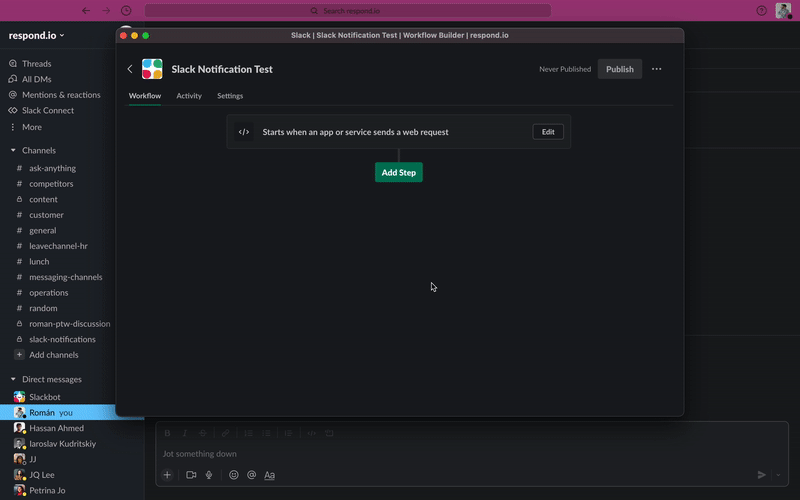Viewport: 800px width, 500px height.
Task: Open the leavechannel-hr channel
Action: click(57, 246)
